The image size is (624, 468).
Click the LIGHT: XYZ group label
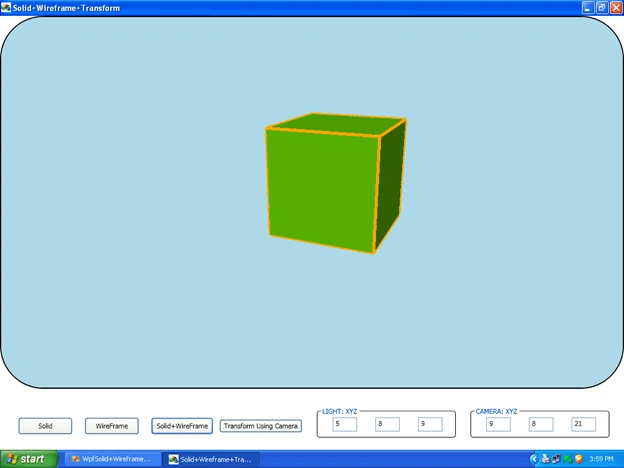coord(339,411)
